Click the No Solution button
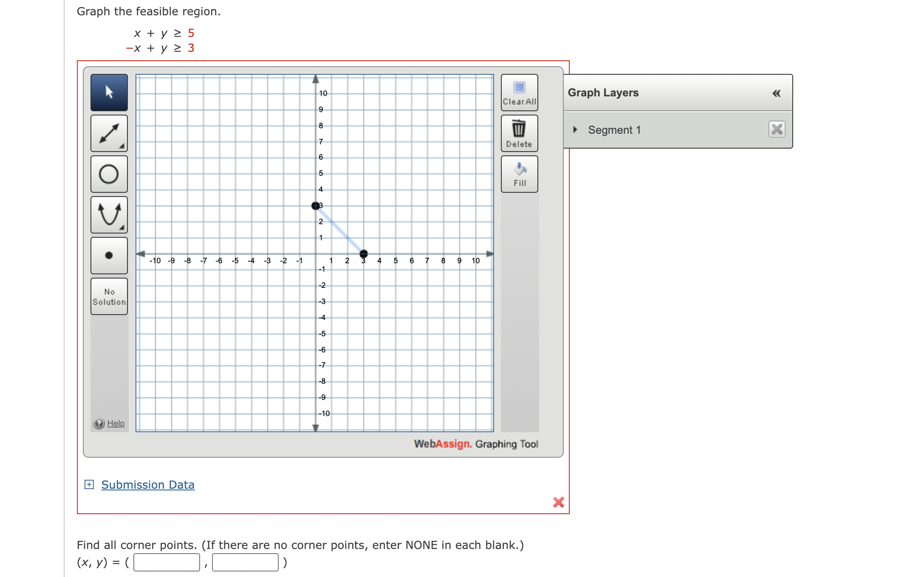The width and height of the screenshot is (924, 577). 109,296
